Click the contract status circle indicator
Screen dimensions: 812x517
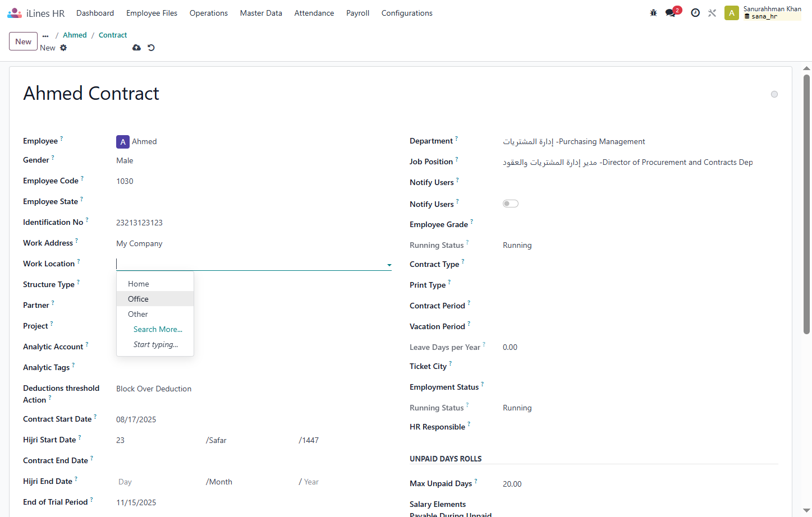[x=774, y=94]
